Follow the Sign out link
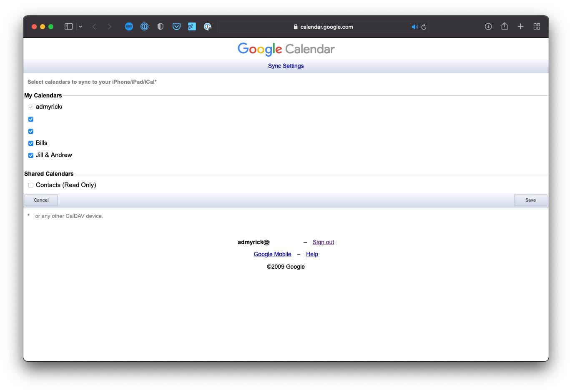Image resolution: width=572 pixels, height=392 pixels. tap(324, 242)
